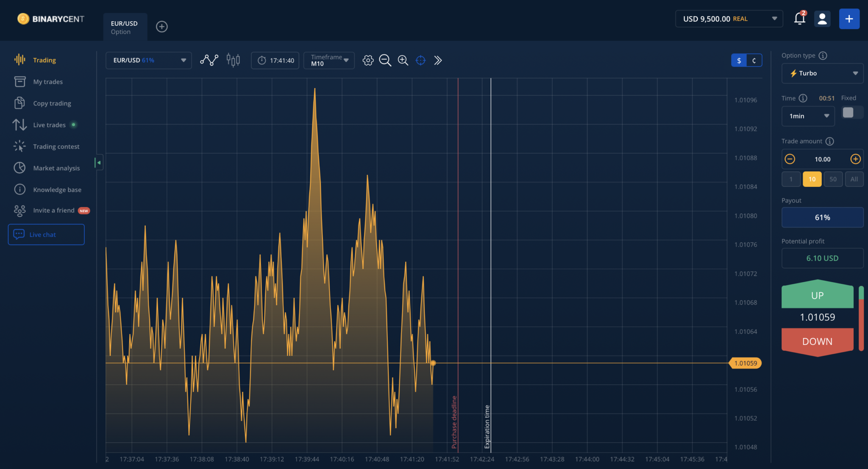Switch amount display to cent sign

click(754, 60)
